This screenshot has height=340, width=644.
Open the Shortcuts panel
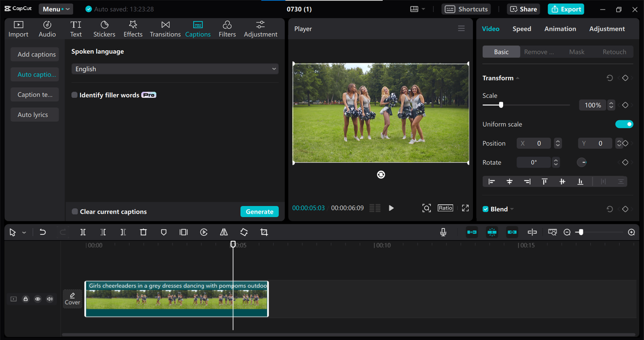466,9
